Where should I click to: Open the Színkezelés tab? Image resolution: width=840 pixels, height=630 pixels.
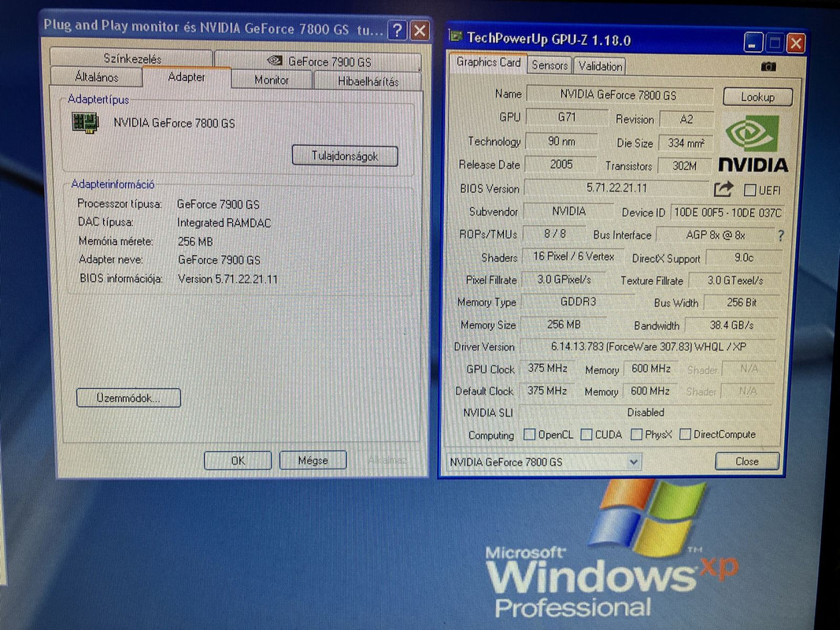tap(131, 59)
